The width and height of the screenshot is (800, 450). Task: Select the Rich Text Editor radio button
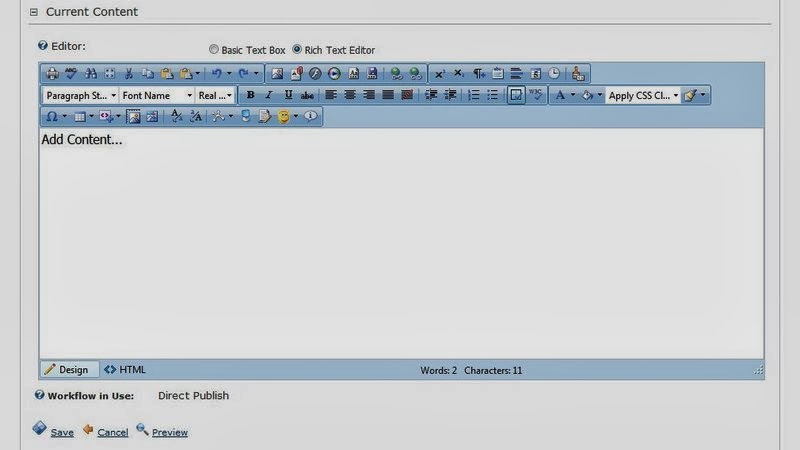pos(297,49)
